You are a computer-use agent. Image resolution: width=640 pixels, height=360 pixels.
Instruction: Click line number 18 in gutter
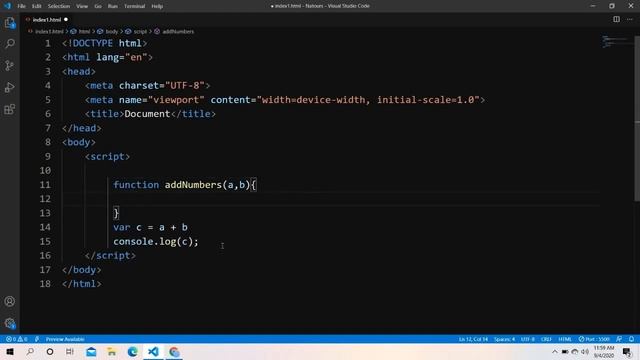click(45, 284)
